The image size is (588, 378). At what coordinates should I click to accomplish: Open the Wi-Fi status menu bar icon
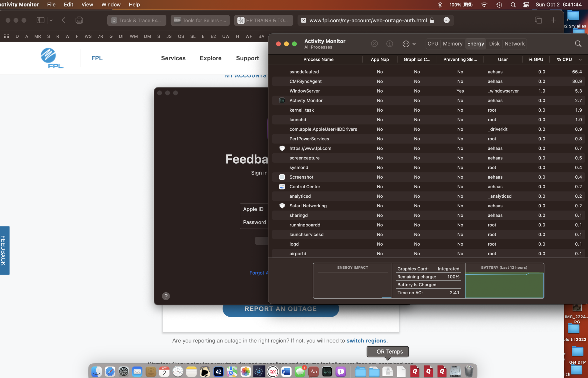[x=484, y=5]
